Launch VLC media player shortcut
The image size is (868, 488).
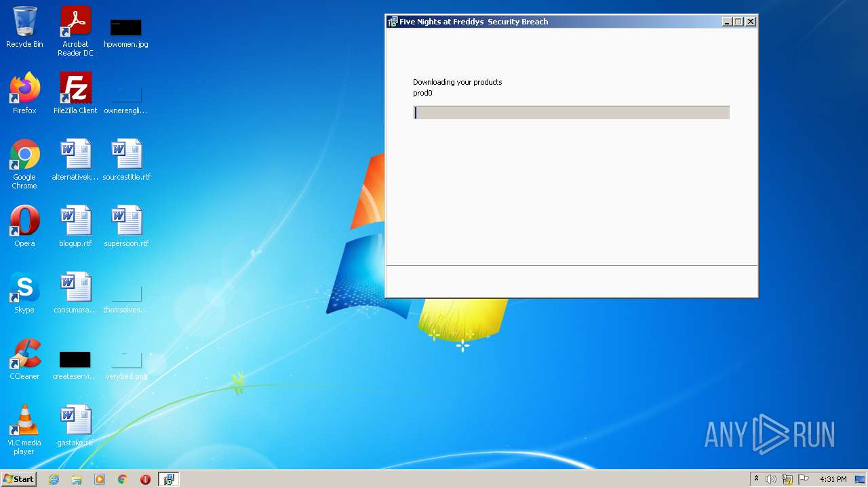pyautogui.click(x=24, y=430)
